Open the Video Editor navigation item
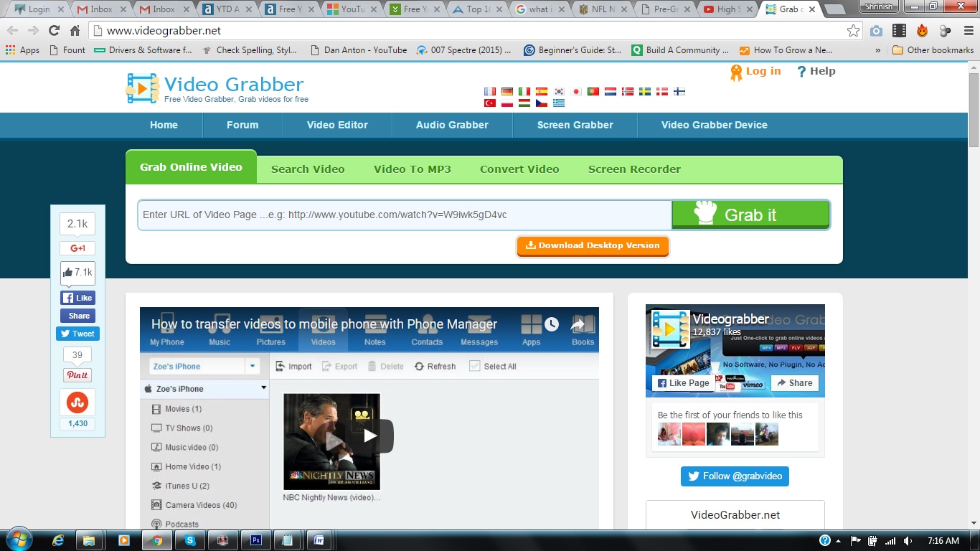 [337, 125]
